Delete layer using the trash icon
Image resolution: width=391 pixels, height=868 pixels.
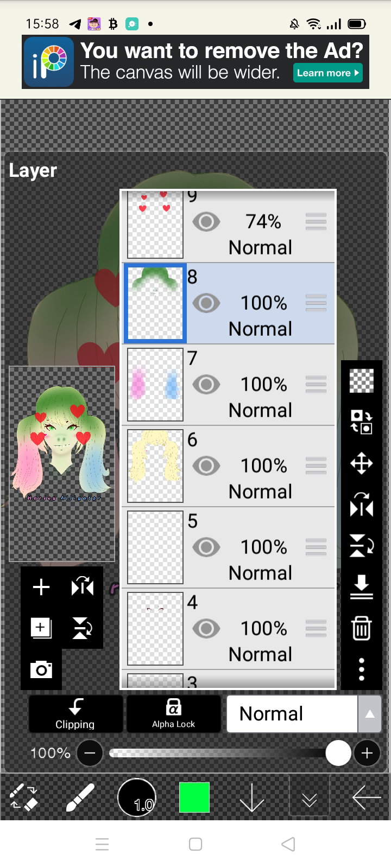click(361, 628)
